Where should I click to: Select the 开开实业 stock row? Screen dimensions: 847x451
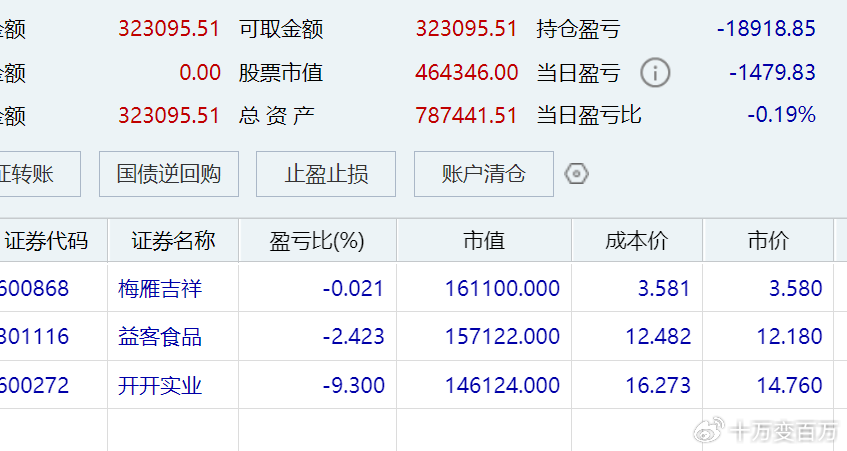click(x=160, y=385)
